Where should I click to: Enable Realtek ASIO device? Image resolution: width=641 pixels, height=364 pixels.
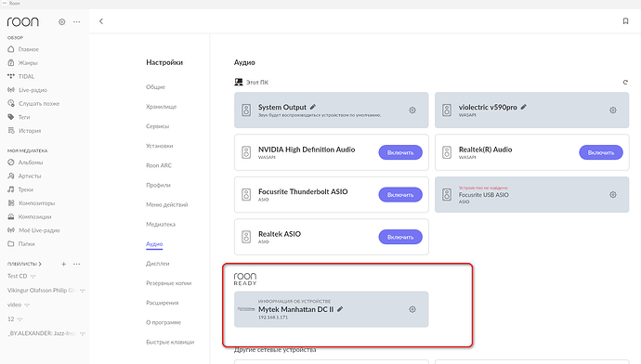coord(400,237)
